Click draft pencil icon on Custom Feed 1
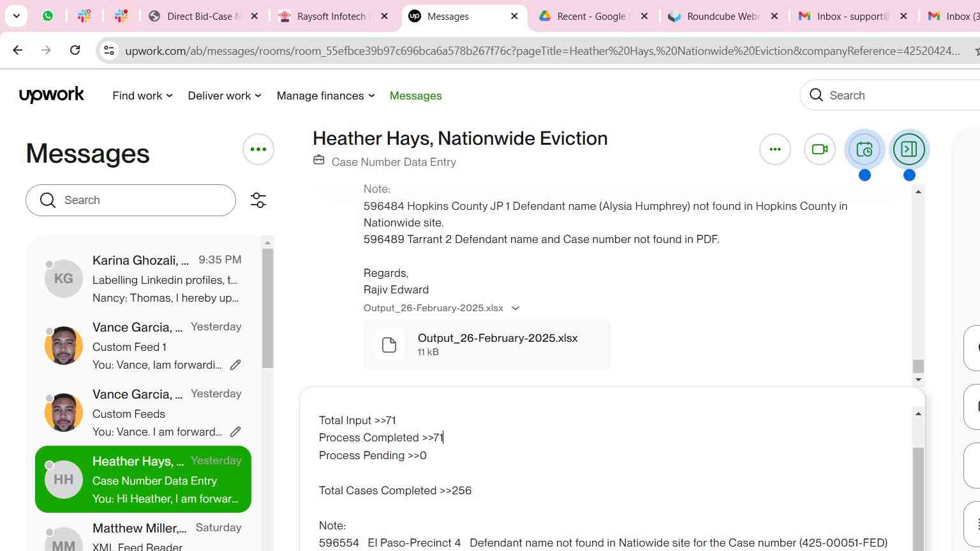Screen dimensions: 980x551 pyautogui.click(x=235, y=365)
